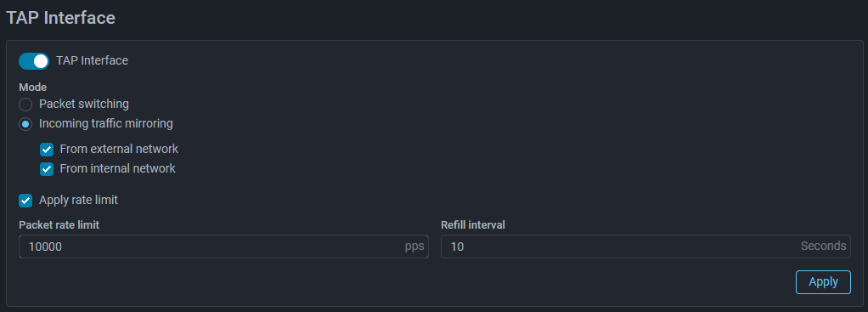Click the Apply button
The image size is (868, 312).
pyautogui.click(x=823, y=282)
